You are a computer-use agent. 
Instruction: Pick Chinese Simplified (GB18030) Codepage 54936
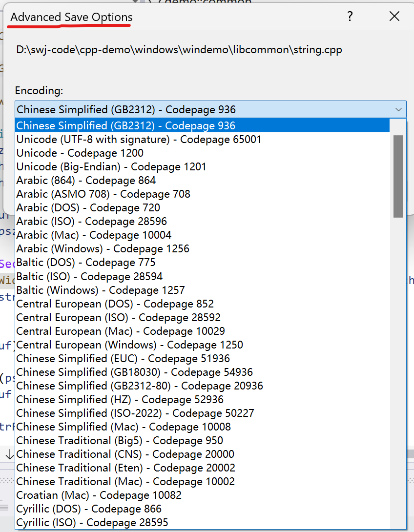pos(134,372)
